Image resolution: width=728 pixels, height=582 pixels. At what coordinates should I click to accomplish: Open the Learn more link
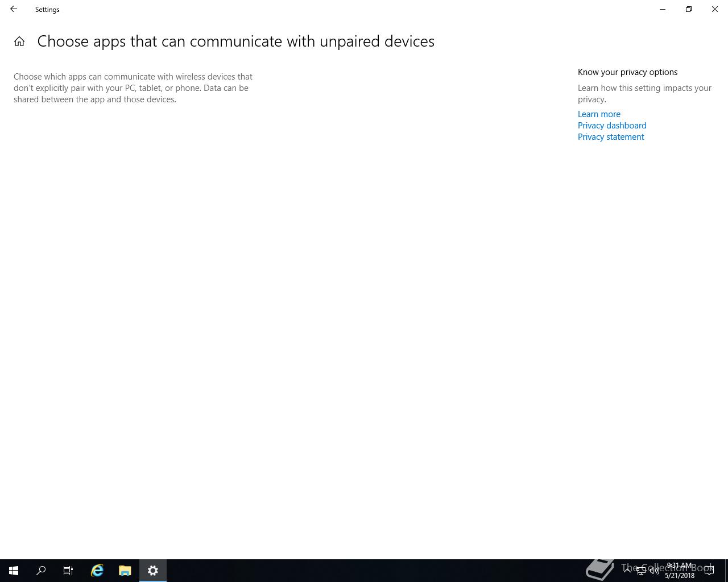click(599, 114)
